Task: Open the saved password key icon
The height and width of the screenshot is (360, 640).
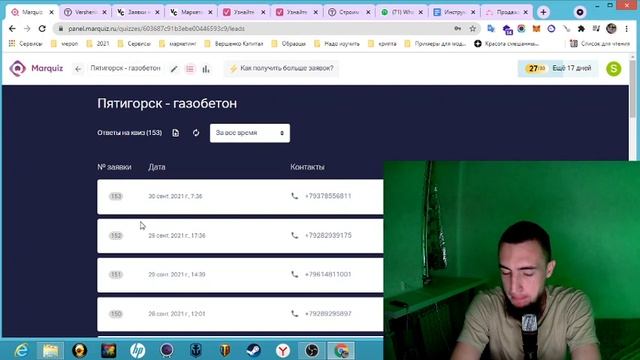Action: coord(458,29)
